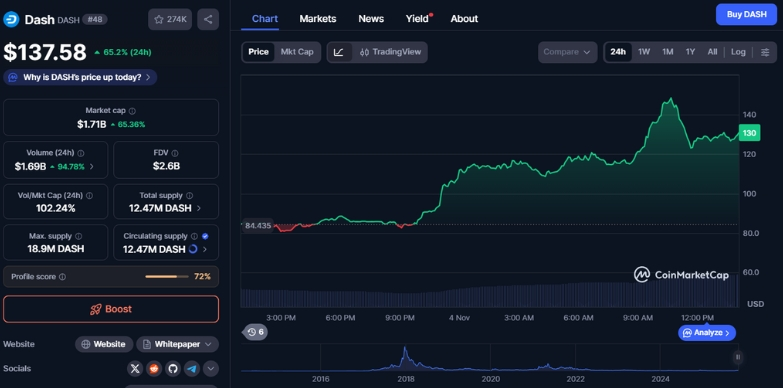Image resolution: width=783 pixels, height=388 pixels.
Task: Click the #48 rank badge
Action: (x=94, y=19)
